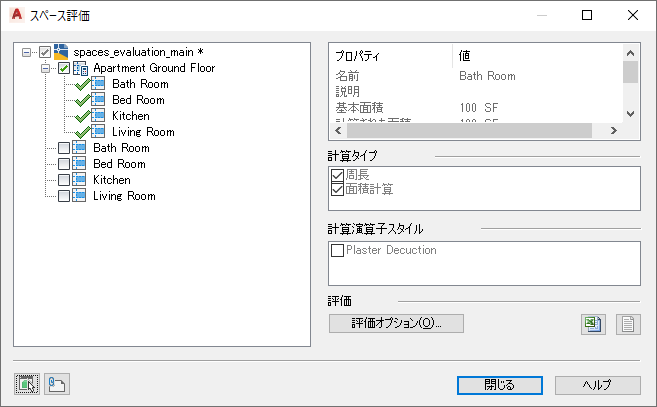Viewport: 657px width, 407px height.
Task: Uncheck the 周長 calculation type
Action: pos(336,175)
